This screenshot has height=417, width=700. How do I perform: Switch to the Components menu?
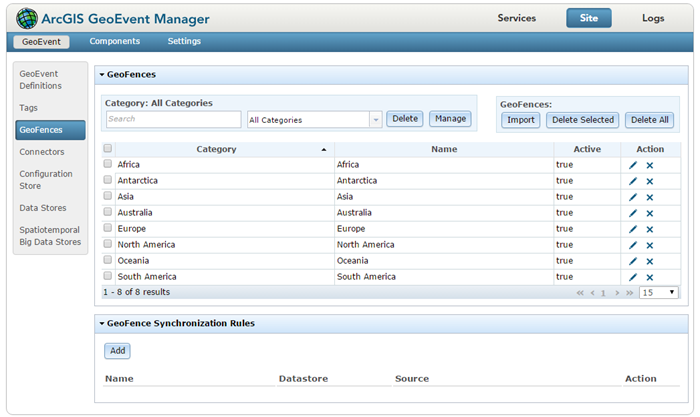[114, 41]
